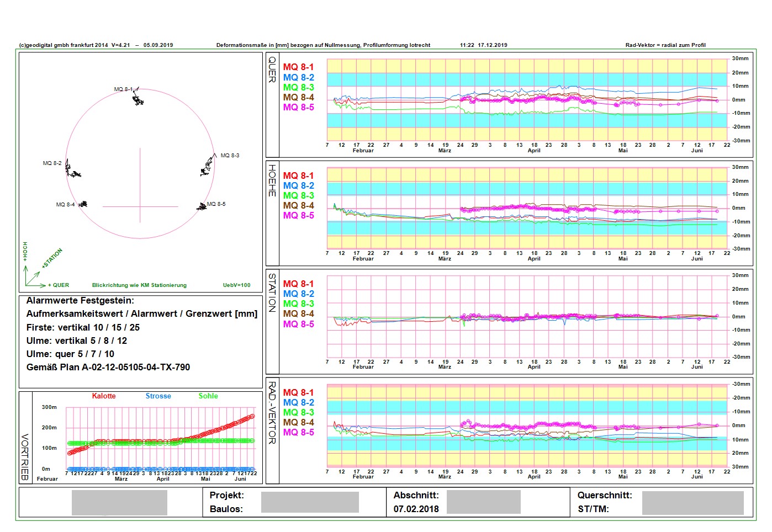Pick MQ 8-3 legend entry in STATION chart
This screenshot has height=532, width=772.
pos(298,304)
